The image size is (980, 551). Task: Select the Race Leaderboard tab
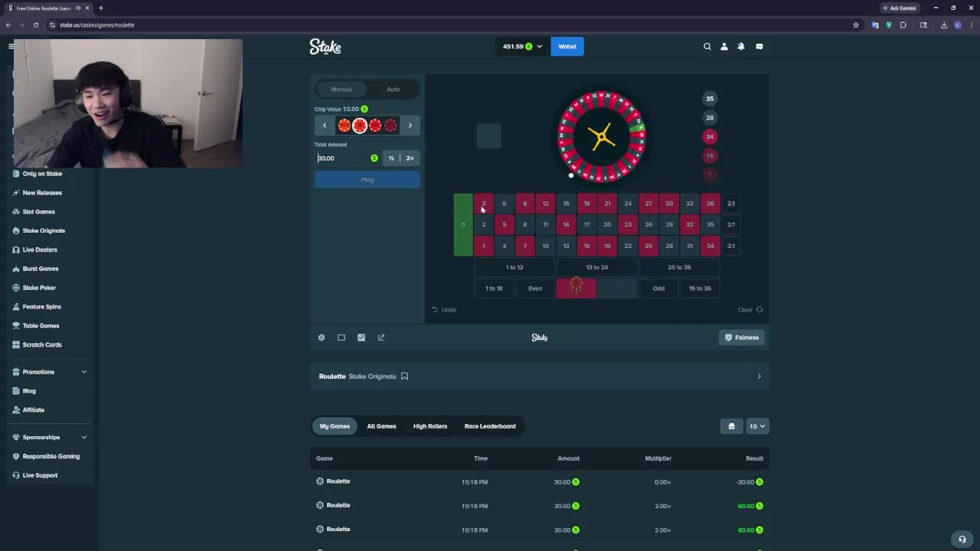(490, 426)
